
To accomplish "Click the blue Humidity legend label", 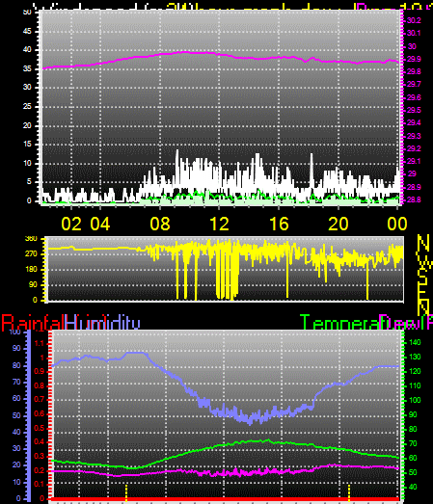I will 102,323.
